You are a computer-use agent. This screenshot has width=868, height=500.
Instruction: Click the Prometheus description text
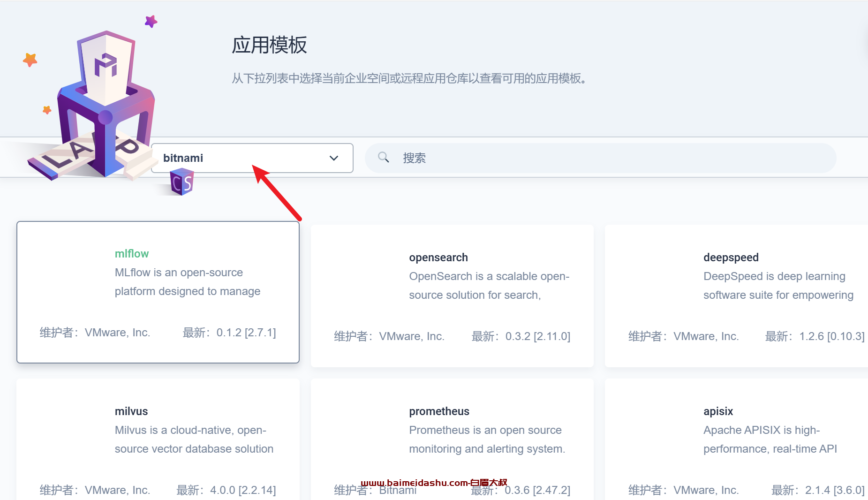click(x=487, y=439)
